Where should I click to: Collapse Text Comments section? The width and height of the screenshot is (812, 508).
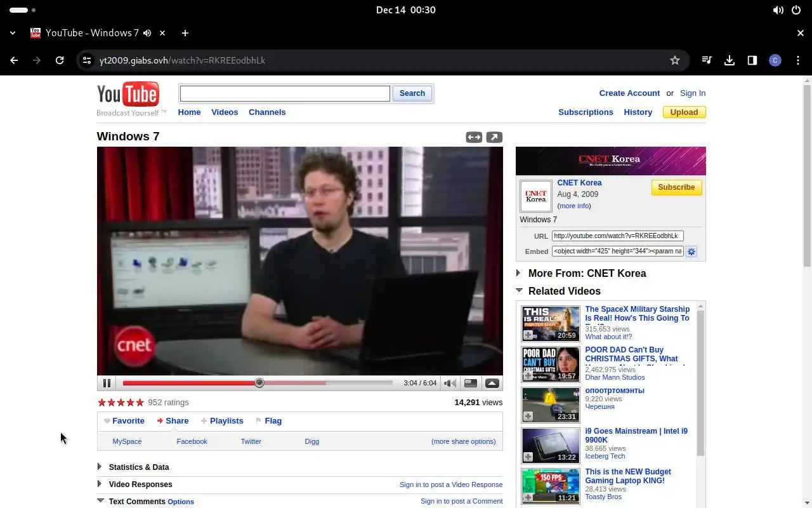point(100,500)
